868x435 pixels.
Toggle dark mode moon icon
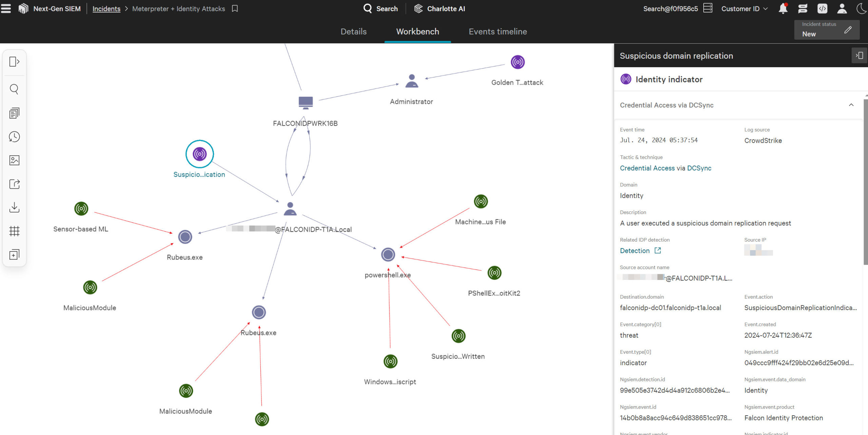coord(862,8)
